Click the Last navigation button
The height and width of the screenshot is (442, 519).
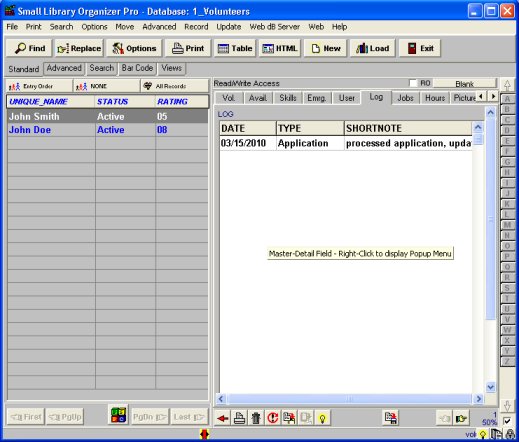[189, 417]
